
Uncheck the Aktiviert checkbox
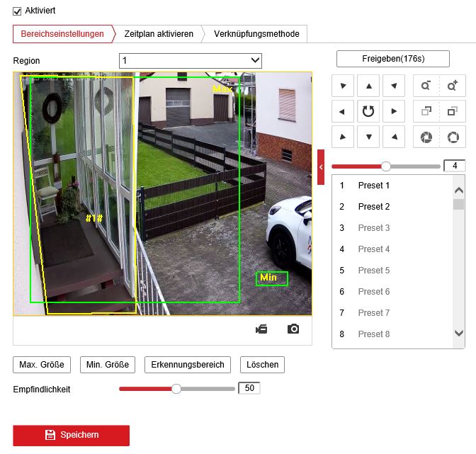(x=18, y=11)
